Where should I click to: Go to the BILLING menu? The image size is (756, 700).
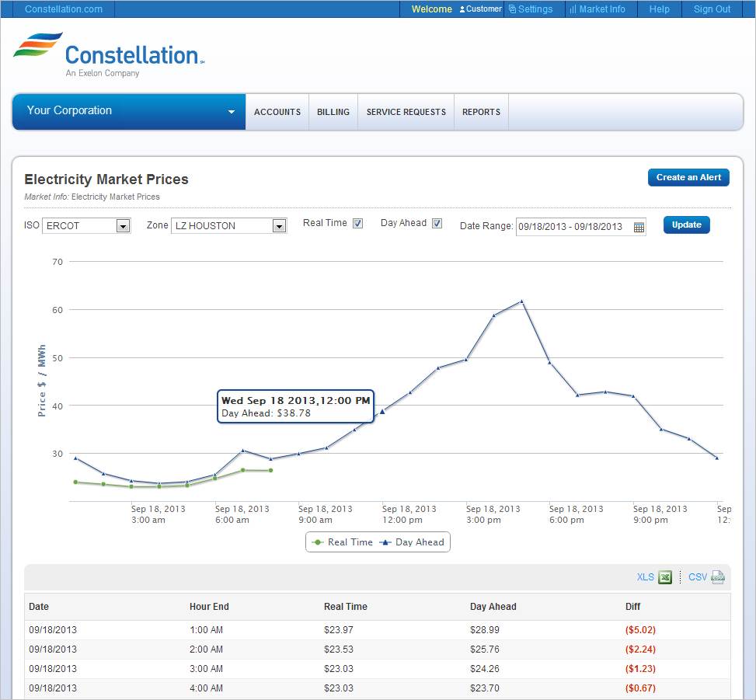pyautogui.click(x=333, y=112)
